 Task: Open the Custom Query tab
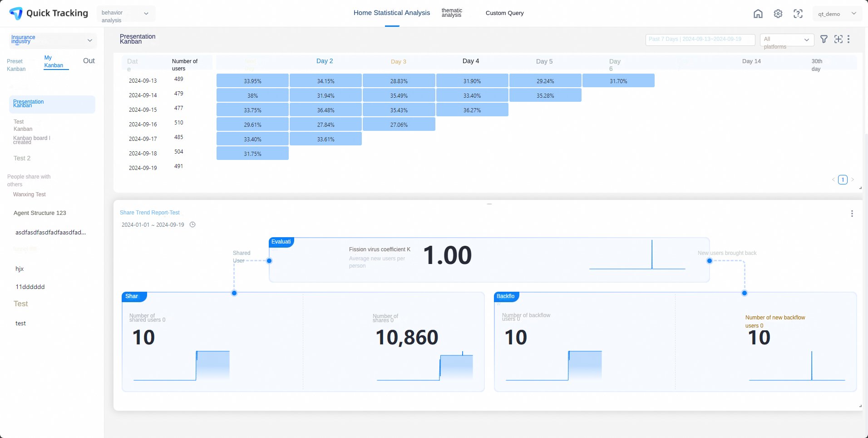click(504, 13)
